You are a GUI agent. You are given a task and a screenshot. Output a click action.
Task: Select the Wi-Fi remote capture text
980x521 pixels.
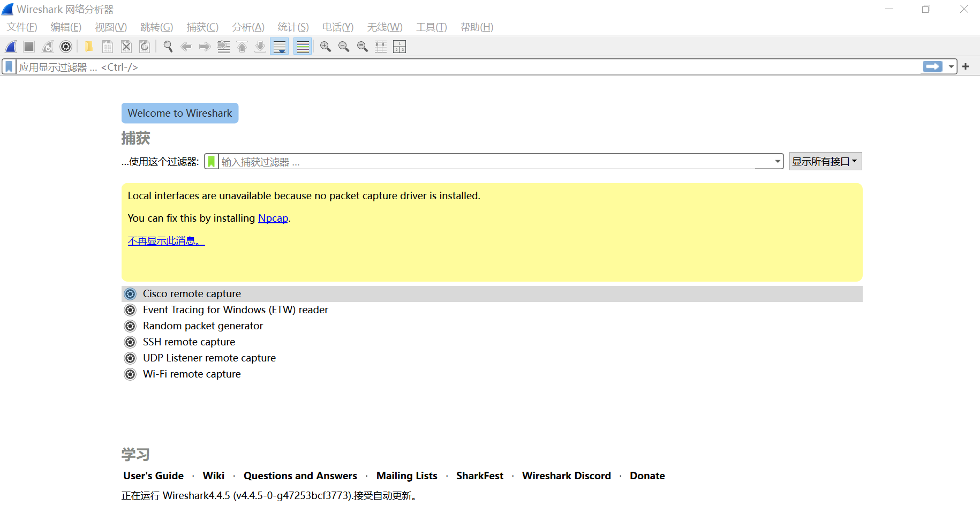[192, 374]
